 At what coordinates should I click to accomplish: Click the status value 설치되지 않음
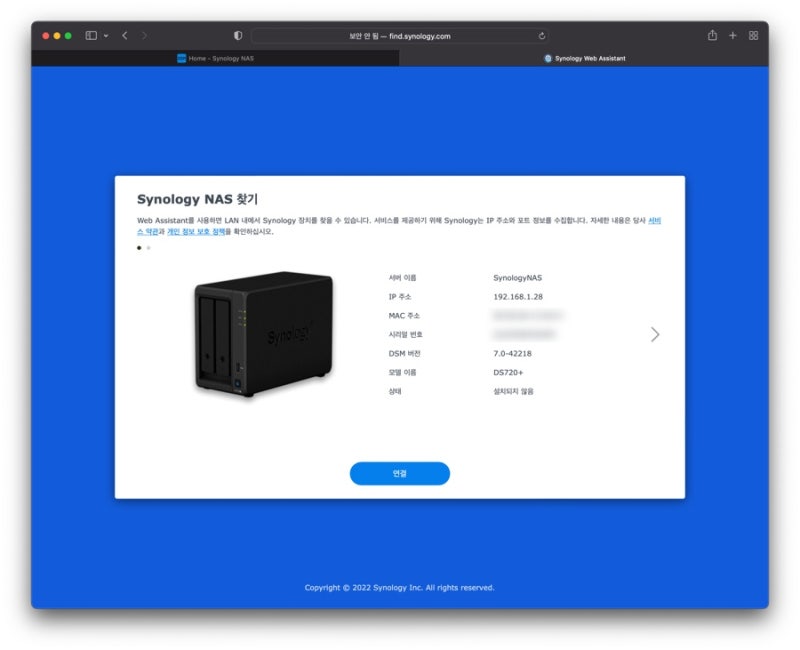(x=513, y=391)
